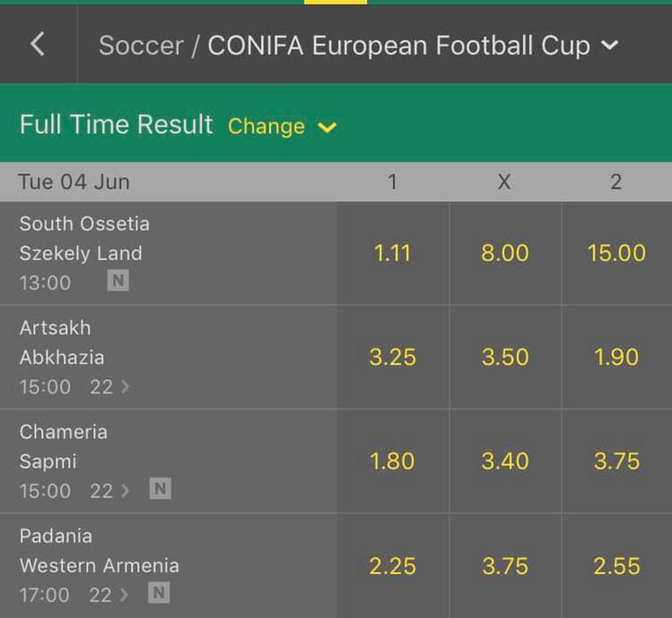The height and width of the screenshot is (618, 672).
Task: Tap the back arrow icon
Action: coord(38,44)
